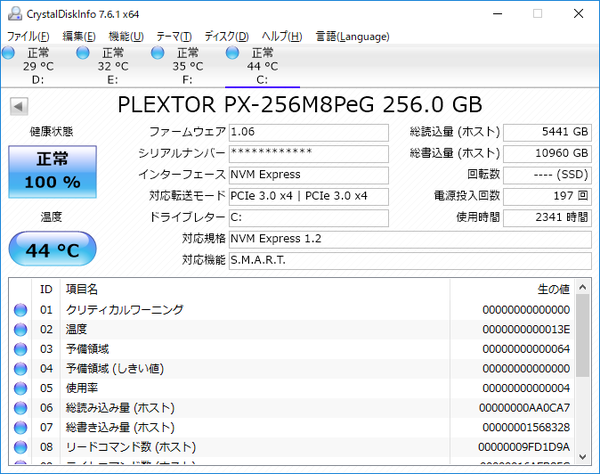Click the transfer mode field PCIe 3.0 x4
Viewport: 600px width, 474px height.
coord(309,197)
